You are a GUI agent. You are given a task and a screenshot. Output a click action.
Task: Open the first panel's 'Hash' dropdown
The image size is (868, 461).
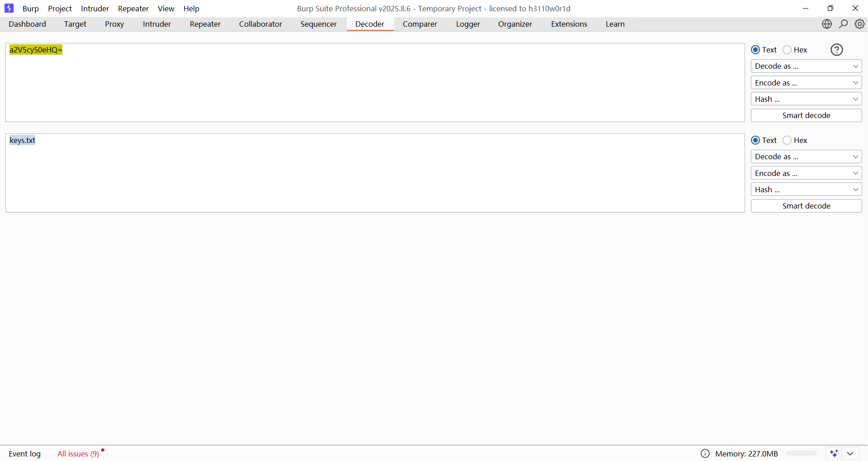coord(807,99)
